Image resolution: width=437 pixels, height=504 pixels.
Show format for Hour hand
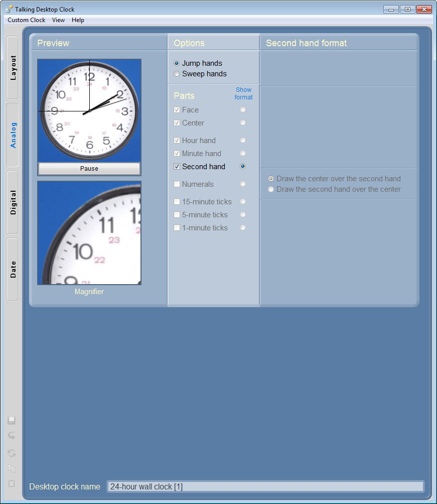[x=243, y=141]
